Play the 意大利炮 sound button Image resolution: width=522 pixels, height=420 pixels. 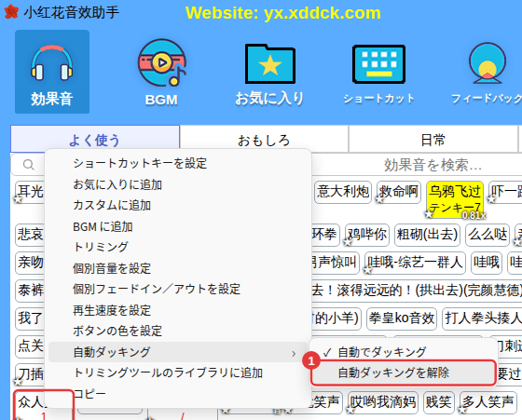click(x=343, y=192)
